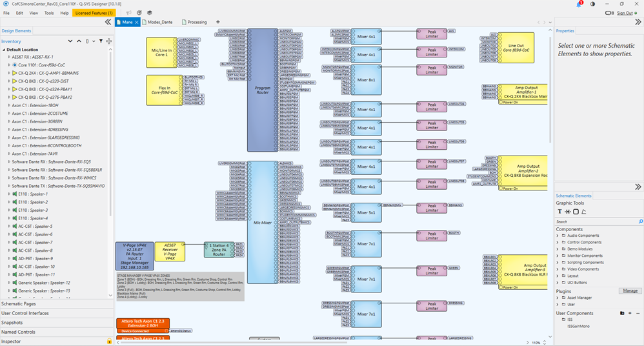
Task: Select the Mixer 8x1 block
Action: (366, 80)
